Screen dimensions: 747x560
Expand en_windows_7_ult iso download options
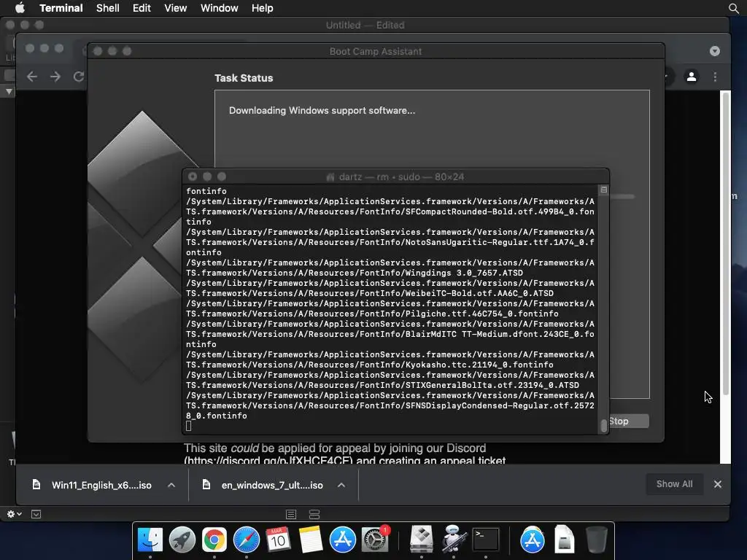tap(341, 485)
